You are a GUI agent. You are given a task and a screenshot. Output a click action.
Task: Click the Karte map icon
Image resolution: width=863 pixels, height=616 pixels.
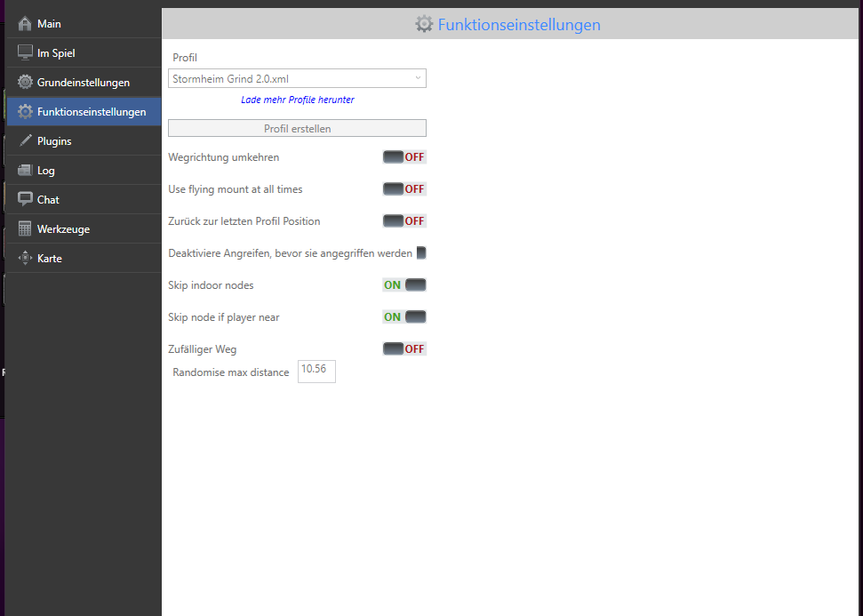(x=25, y=259)
